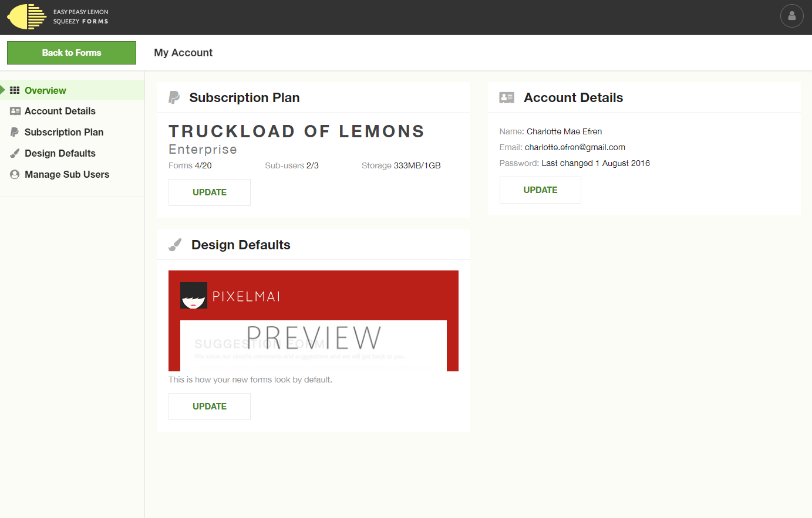Click the Storage 333MB/1GB usage value
Viewport: 812px width, 518px height.
[401, 165]
